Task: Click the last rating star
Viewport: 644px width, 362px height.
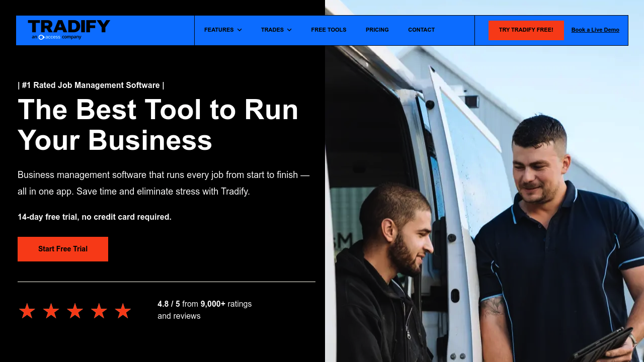Action: pyautogui.click(x=123, y=311)
